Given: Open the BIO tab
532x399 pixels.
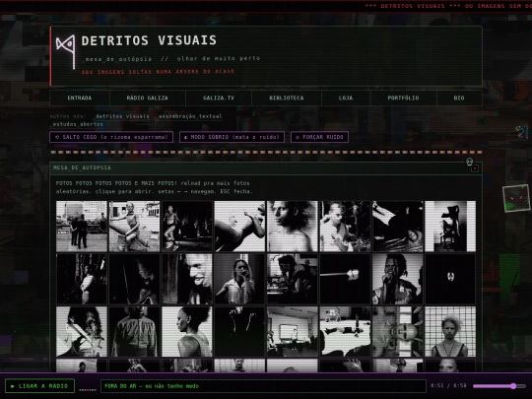Looking at the screenshot, I should point(459,99).
